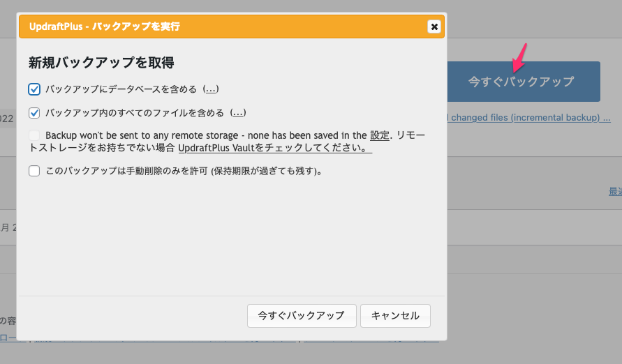
Task: Expand file options (...) link
Action: coord(237,113)
